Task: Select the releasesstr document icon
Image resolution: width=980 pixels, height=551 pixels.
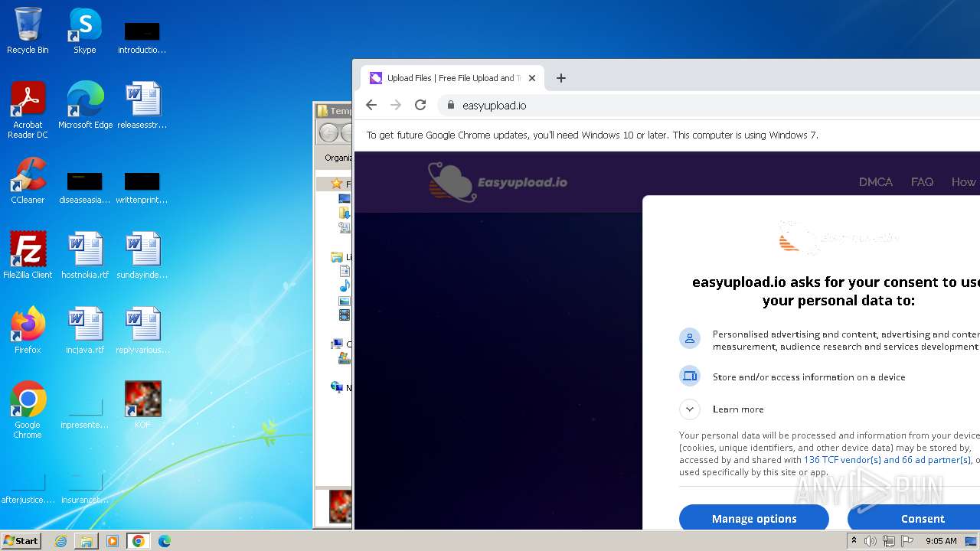Action: (142, 106)
